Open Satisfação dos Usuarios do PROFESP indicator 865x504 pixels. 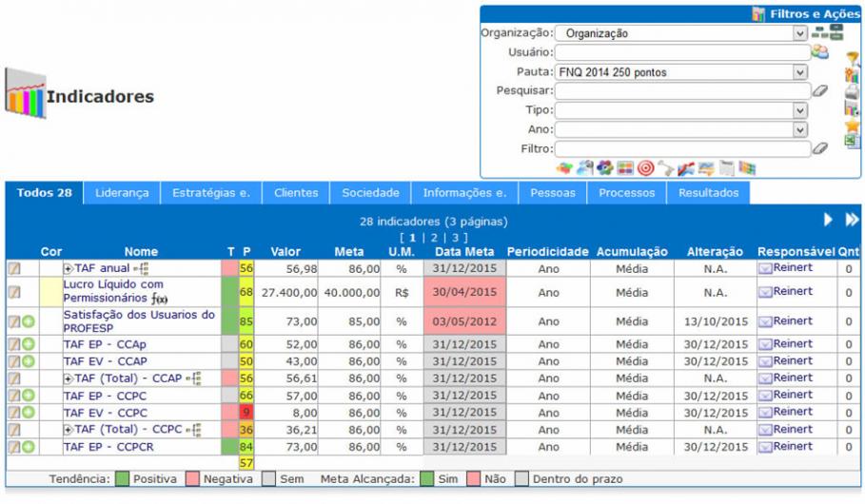[x=139, y=321]
